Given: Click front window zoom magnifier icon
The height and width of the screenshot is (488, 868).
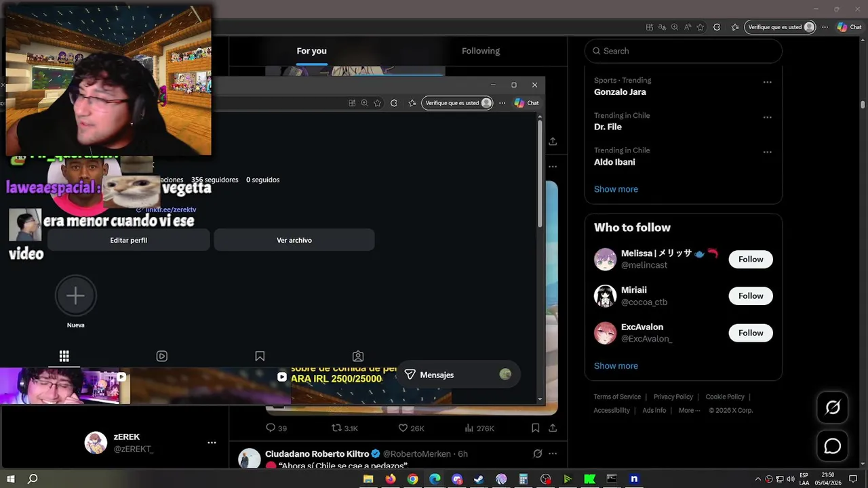Looking at the screenshot, I should pos(364,103).
